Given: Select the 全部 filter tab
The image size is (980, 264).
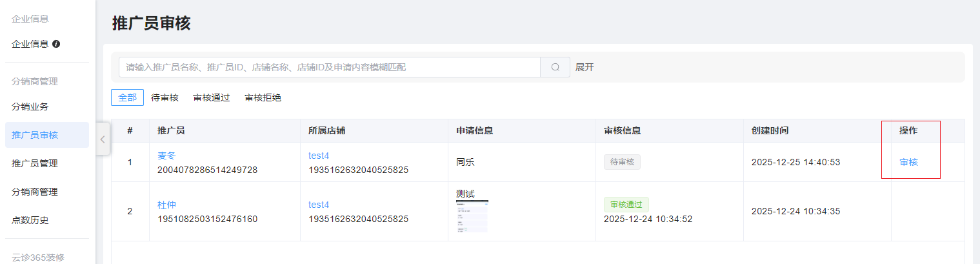Looking at the screenshot, I should 127,97.
